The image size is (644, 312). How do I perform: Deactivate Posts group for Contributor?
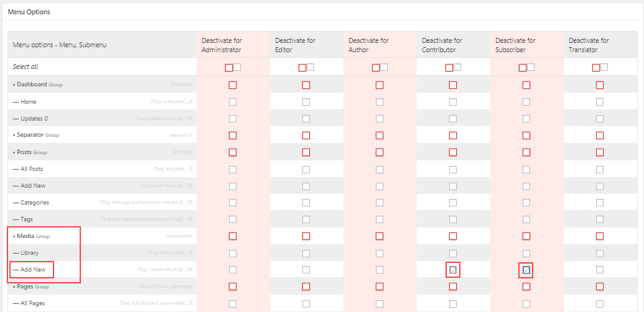point(452,152)
